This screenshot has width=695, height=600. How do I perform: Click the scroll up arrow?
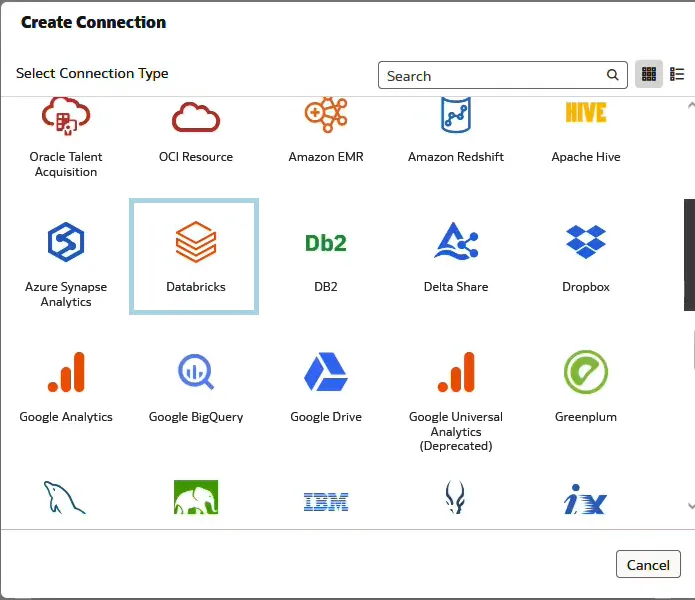691,105
